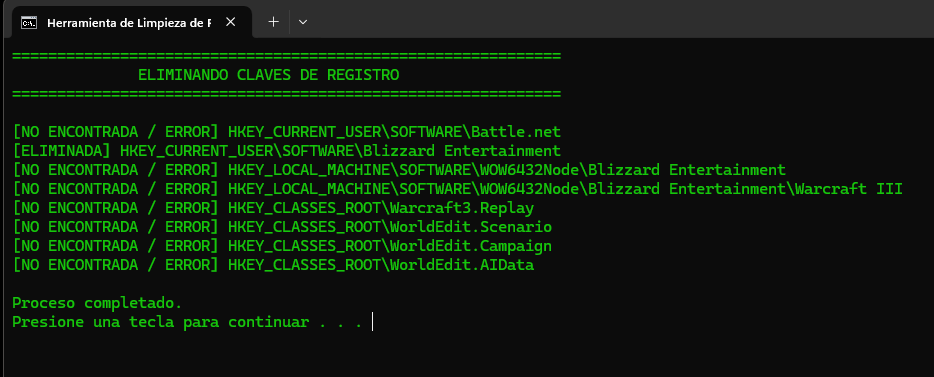Click the Proceso completado message
The image size is (934, 377).
click(x=97, y=303)
